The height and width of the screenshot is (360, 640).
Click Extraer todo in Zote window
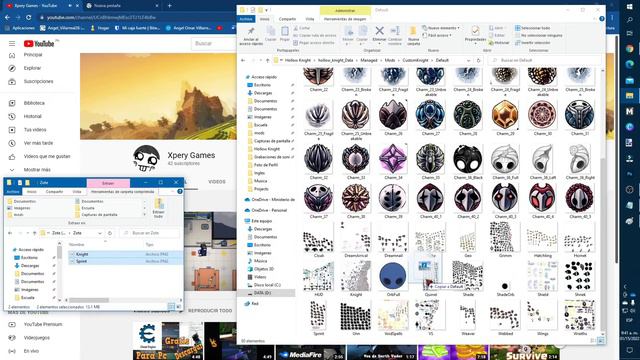click(158, 208)
